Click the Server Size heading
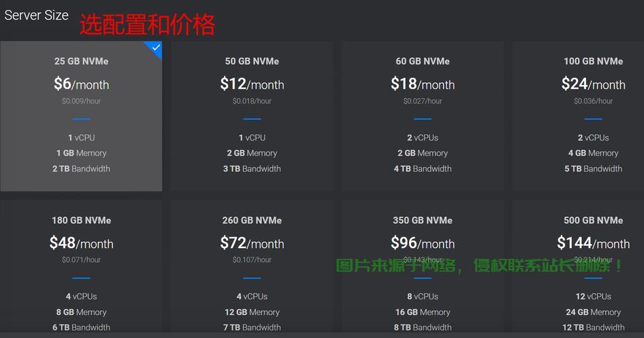This screenshot has width=644, height=338. pos(36,15)
